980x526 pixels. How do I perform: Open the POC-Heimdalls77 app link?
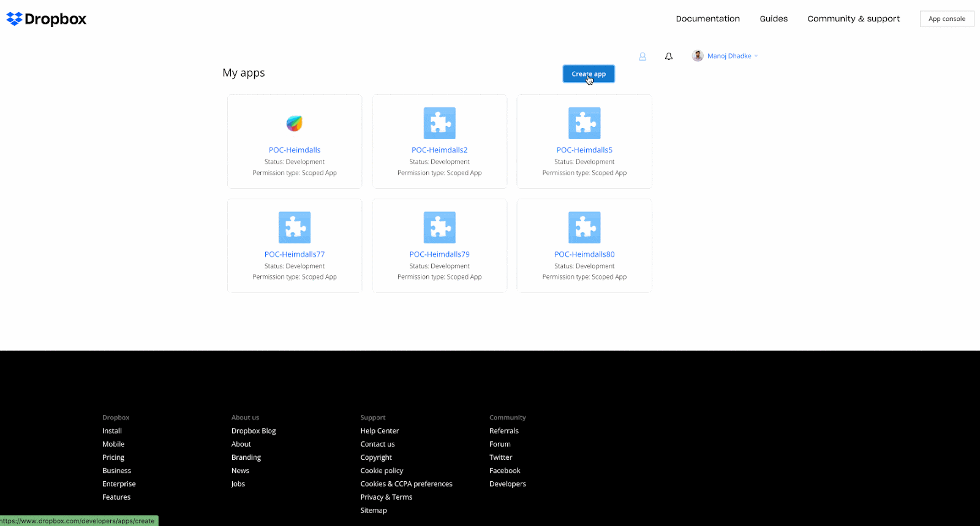(295, 254)
